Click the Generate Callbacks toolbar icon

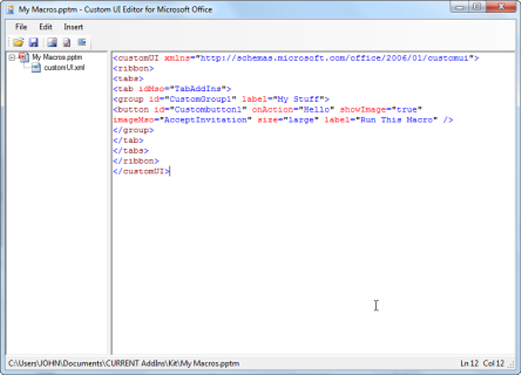tap(82, 42)
